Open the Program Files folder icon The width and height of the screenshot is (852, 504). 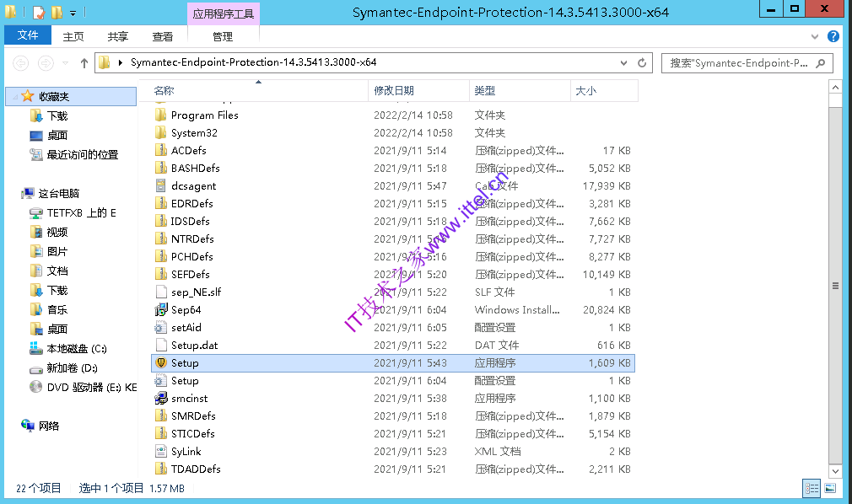pos(160,115)
